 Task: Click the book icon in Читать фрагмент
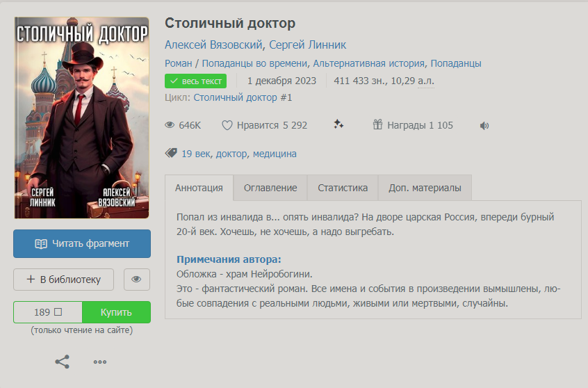tap(41, 244)
